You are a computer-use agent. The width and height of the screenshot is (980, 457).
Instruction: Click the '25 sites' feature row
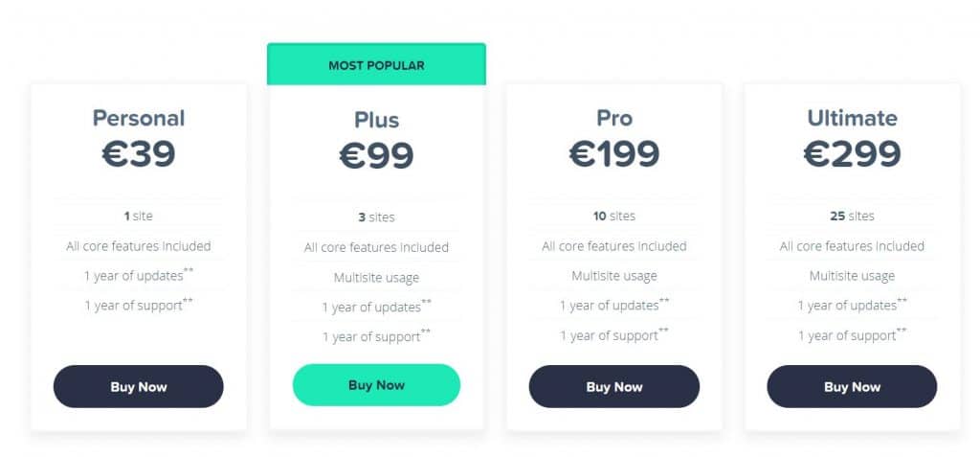pos(852,216)
